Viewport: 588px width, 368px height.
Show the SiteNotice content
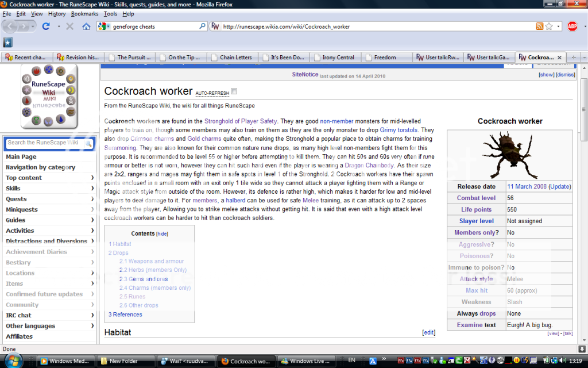click(546, 75)
